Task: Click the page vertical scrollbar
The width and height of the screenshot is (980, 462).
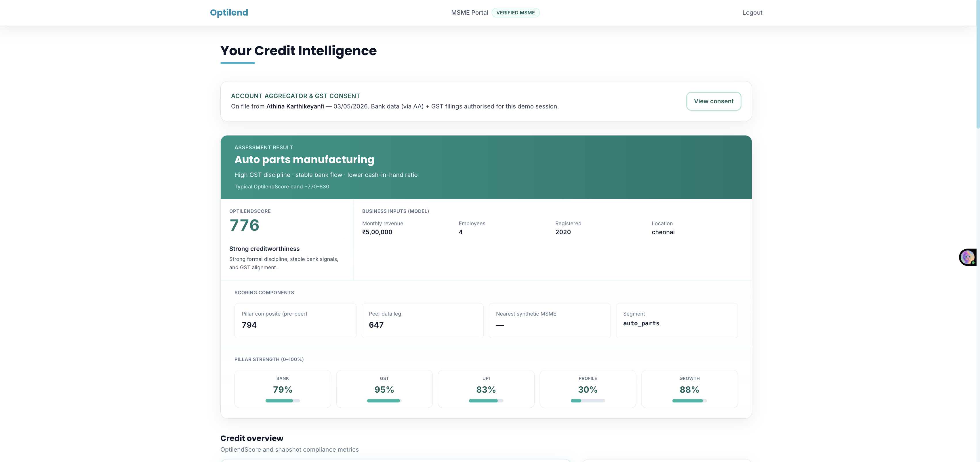Action: pos(978,231)
